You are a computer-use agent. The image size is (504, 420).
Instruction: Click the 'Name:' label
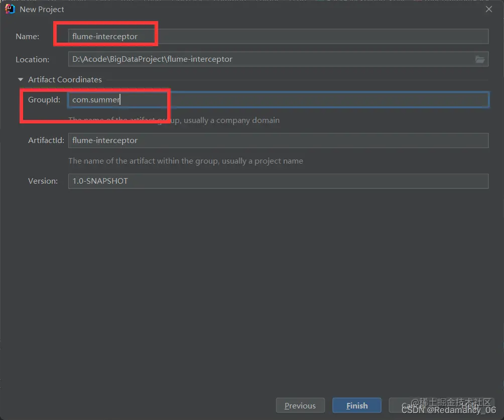[x=27, y=36]
